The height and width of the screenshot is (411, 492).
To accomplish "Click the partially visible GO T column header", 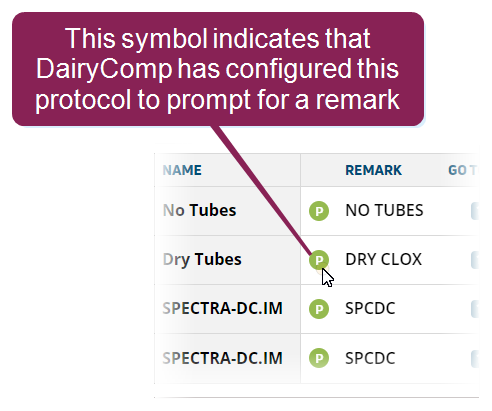I will pos(463,170).
